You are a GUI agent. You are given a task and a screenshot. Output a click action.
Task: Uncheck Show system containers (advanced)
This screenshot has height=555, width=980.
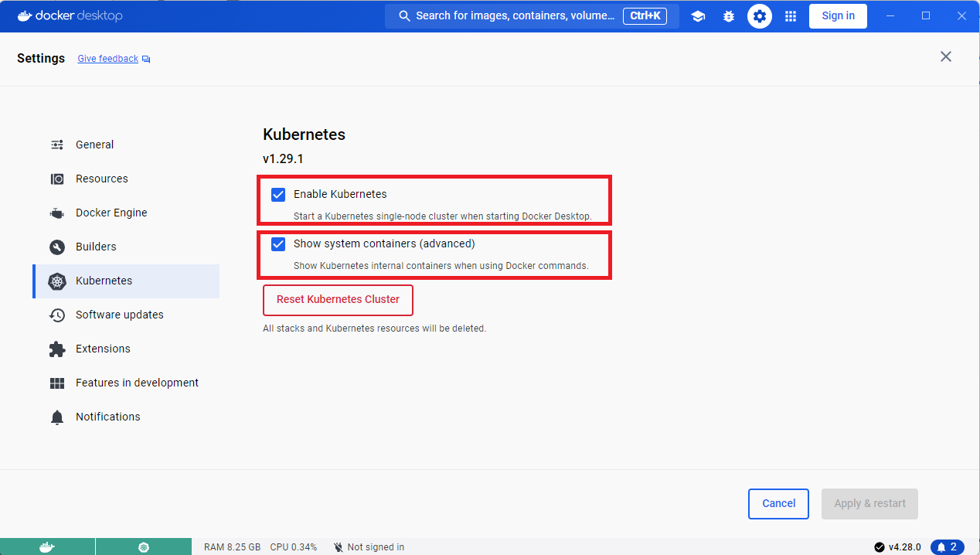click(277, 243)
